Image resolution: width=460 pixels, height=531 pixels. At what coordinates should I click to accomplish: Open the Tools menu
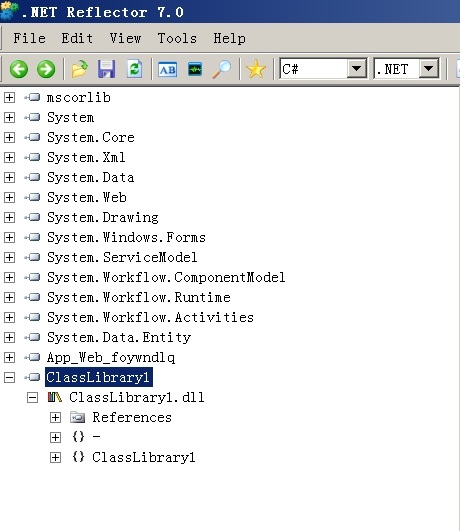click(x=177, y=38)
